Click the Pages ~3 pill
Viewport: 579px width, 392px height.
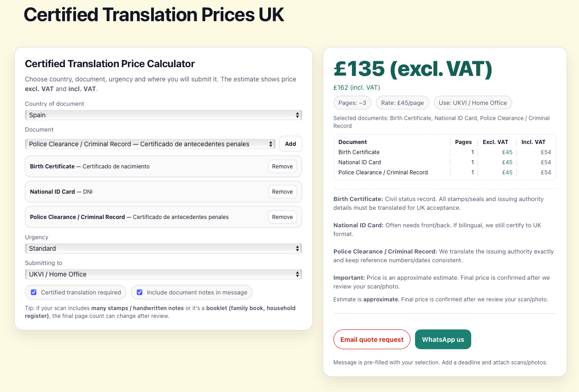(352, 103)
